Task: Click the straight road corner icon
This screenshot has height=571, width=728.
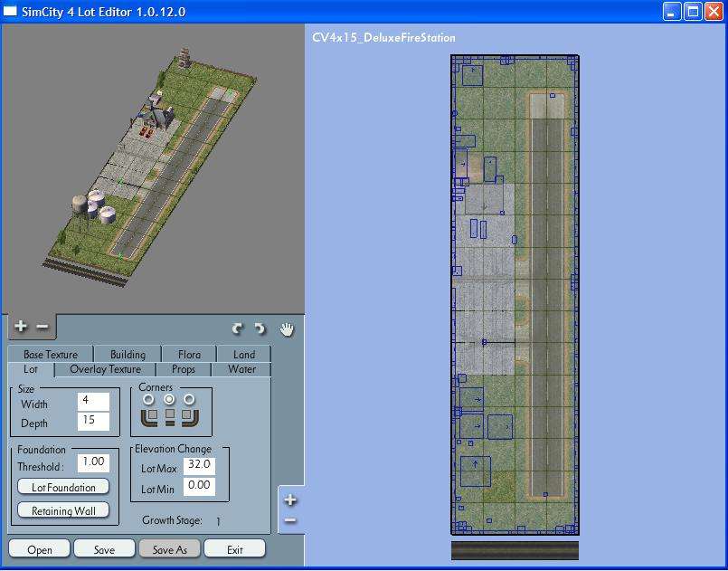Action: point(170,417)
